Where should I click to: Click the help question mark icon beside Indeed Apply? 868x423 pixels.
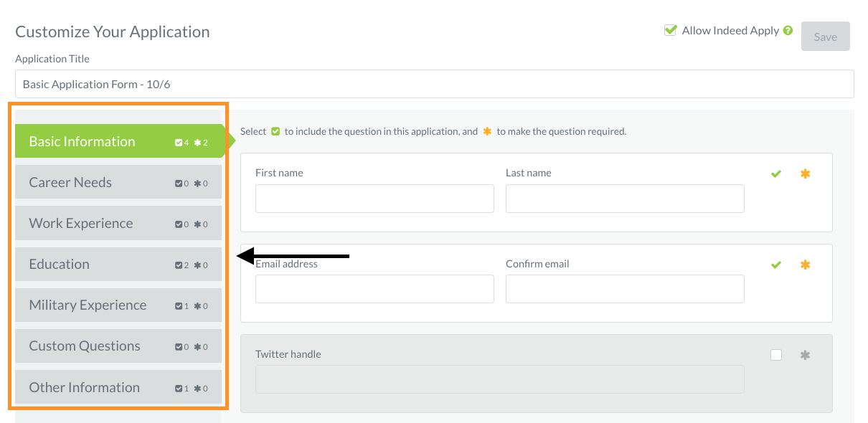pyautogui.click(x=788, y=31)
